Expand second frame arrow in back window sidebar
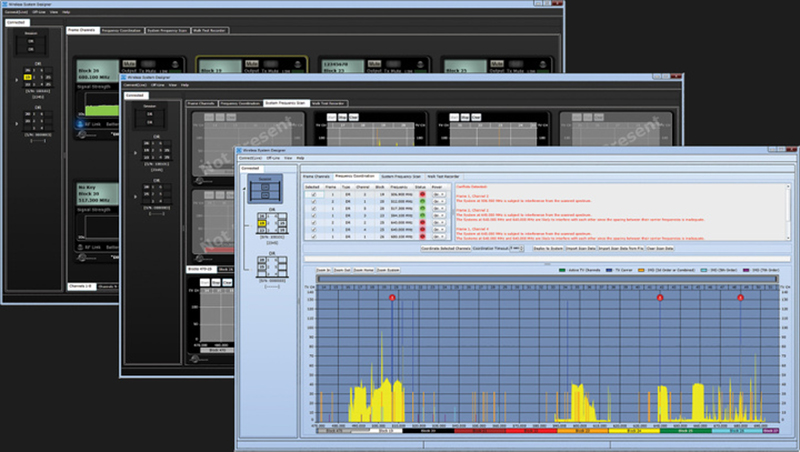 pos(17,123)
